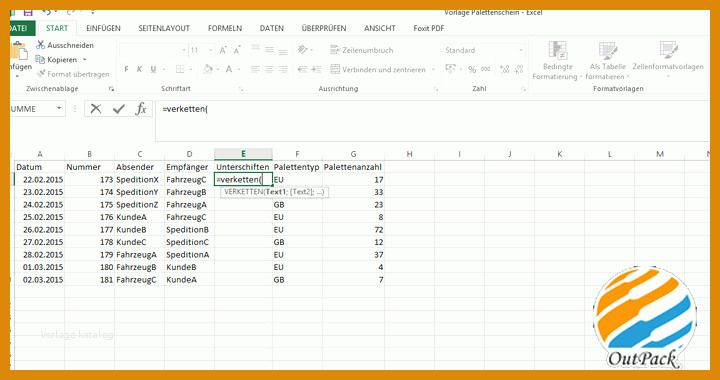The width and height of the screenshot is (720, 380).
Task: Click the remove decimal places icon
Action: tap(519, 69)
